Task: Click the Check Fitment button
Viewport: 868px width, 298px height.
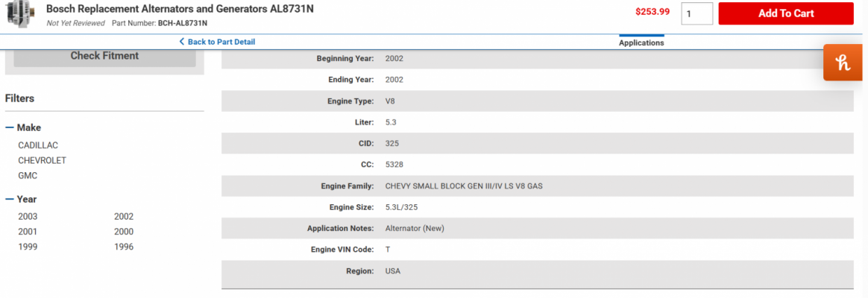Action: point(104,56)
